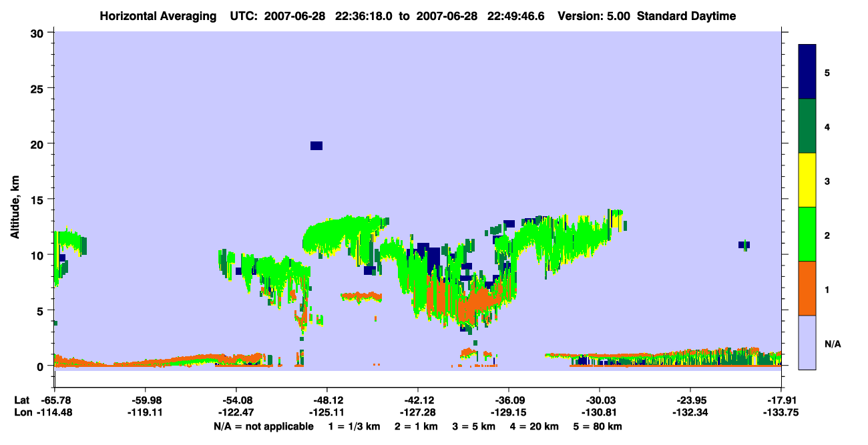Click legend text '2 = 1 km'
868x445 pixels.
(415, 426)
